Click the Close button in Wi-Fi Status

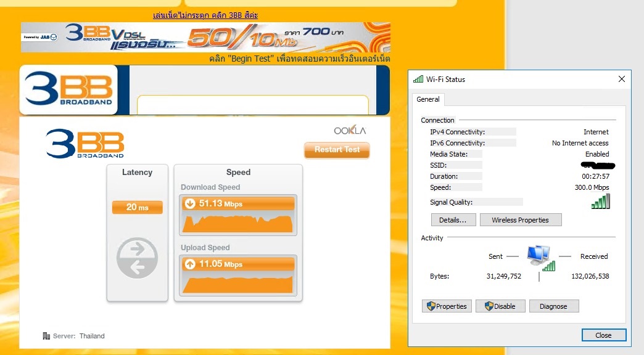coord(604,335)
